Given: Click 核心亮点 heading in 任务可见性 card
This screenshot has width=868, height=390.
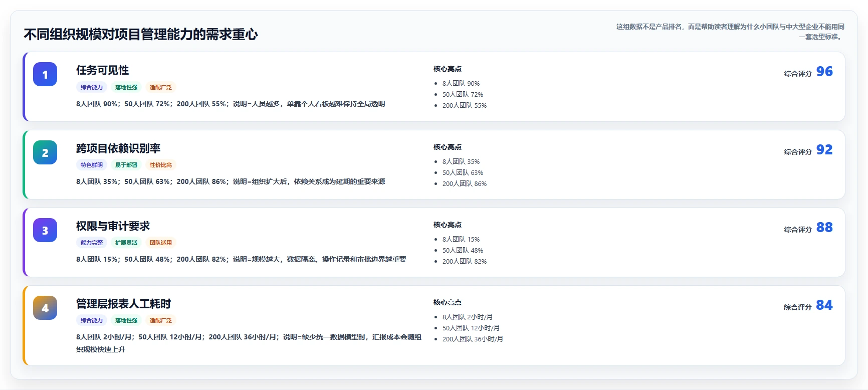Looking at the screenshot, I should click(448, 69).
